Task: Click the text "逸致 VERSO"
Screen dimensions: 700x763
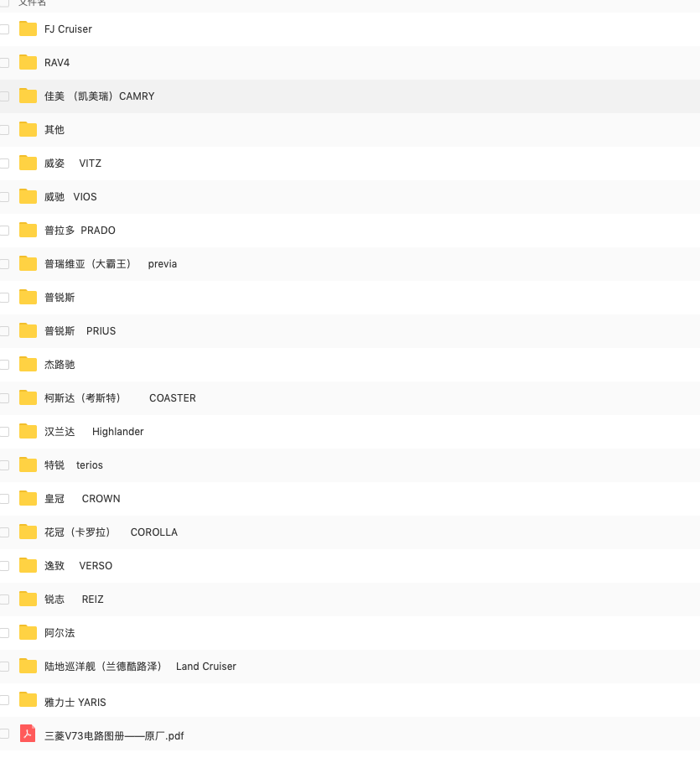Action: (x=78, y=566)
